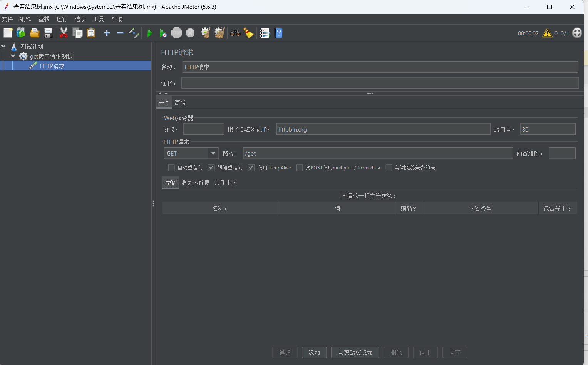This screenshot has height=365, width=588.
Task: Stop the test with the stop sign icon
Action: pos(176,33)
